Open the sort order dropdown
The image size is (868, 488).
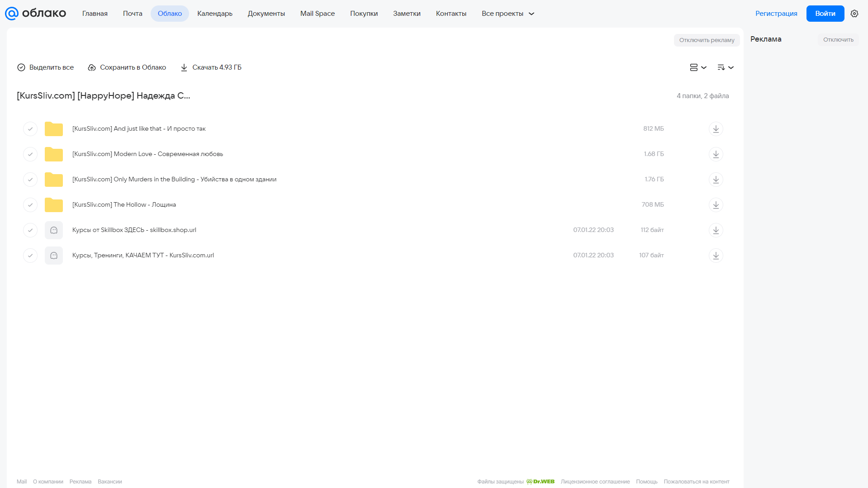[726, 67]
